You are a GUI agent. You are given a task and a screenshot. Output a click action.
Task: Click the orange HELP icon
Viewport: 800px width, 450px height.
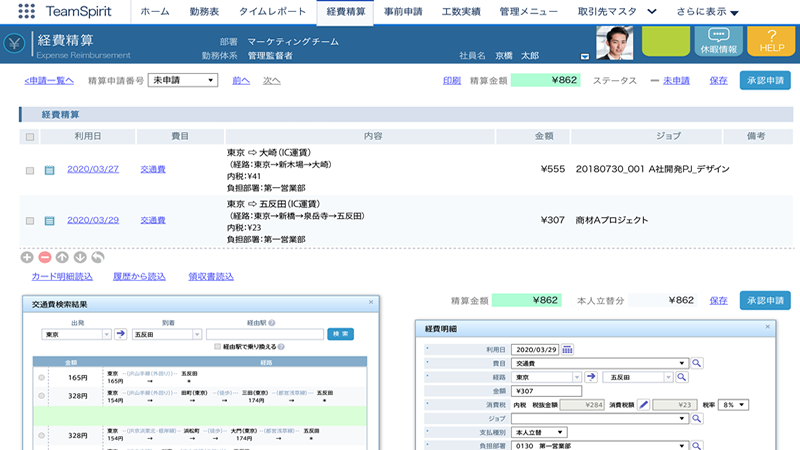pyautogui.click(x=771, y=41)
